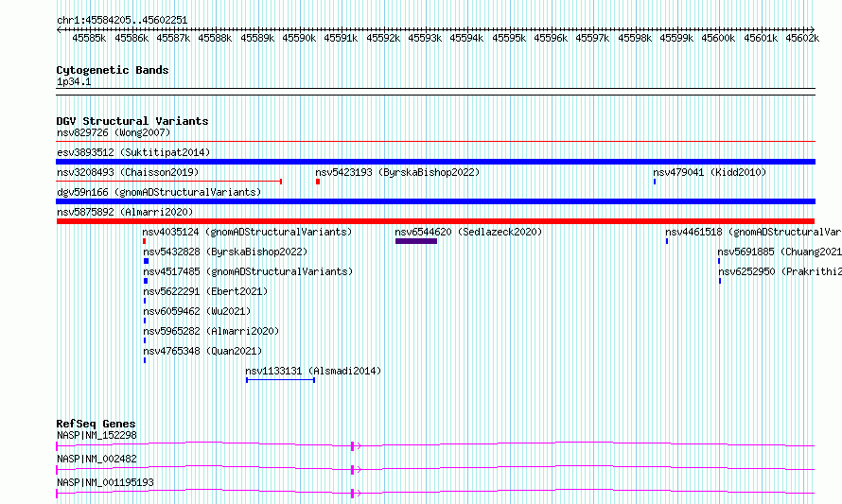Click the nsv4765348 blue marker

click(145, 360)
